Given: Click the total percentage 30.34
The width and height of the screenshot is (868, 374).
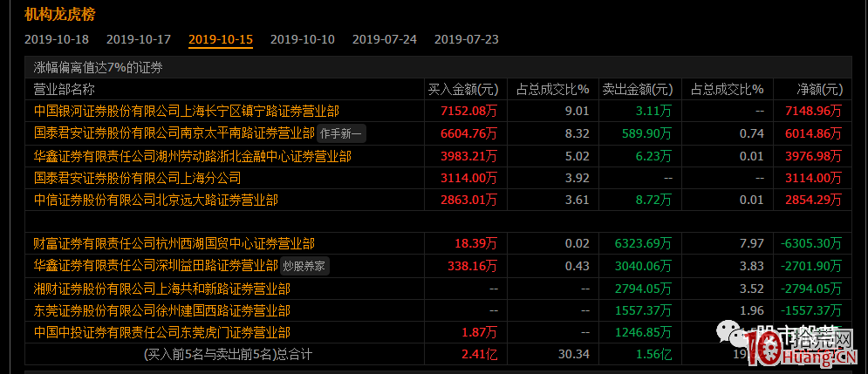Looking at the screenshot, I should point(575,355).
